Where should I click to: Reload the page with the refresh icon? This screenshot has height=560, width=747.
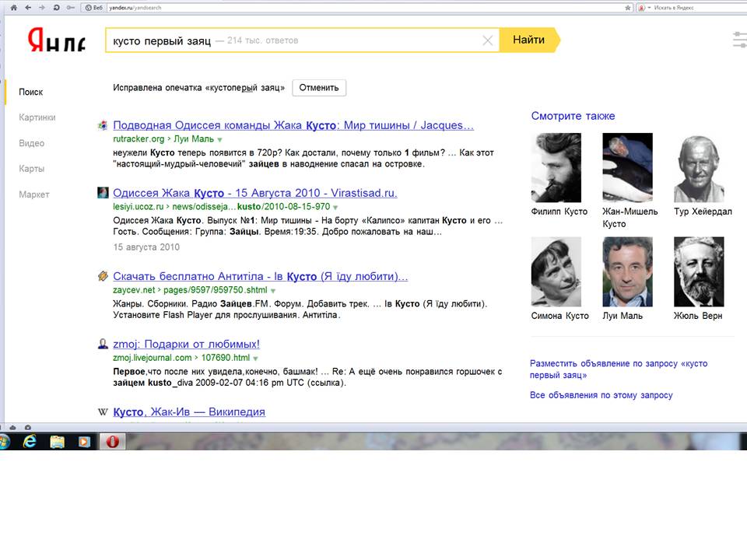coord(56,7)
